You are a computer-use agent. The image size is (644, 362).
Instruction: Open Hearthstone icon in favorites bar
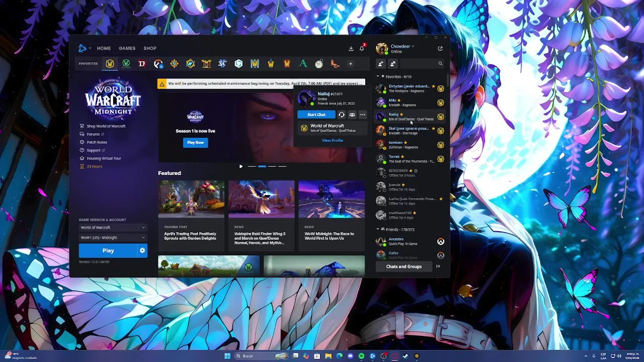tap(175, 64)
